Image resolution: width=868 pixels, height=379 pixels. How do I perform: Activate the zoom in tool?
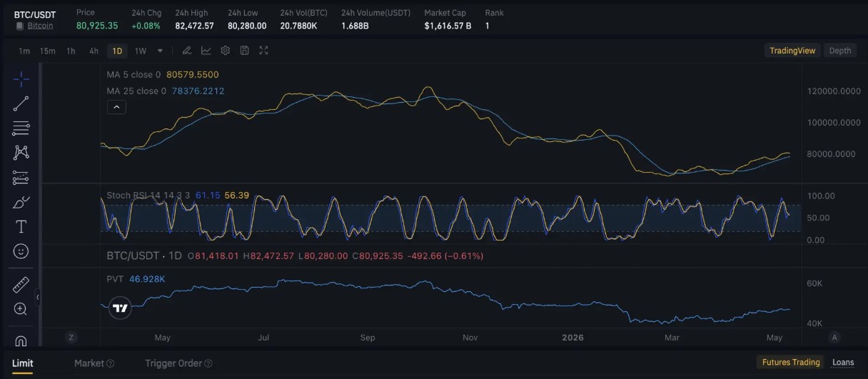tap(21, 309)
